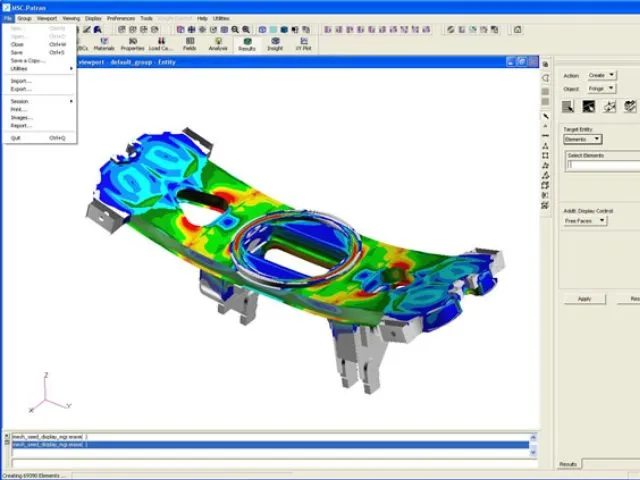This screenshot has width=640, height=480.
Task: Switch to the Results tab at bottom
Action: 568,464
